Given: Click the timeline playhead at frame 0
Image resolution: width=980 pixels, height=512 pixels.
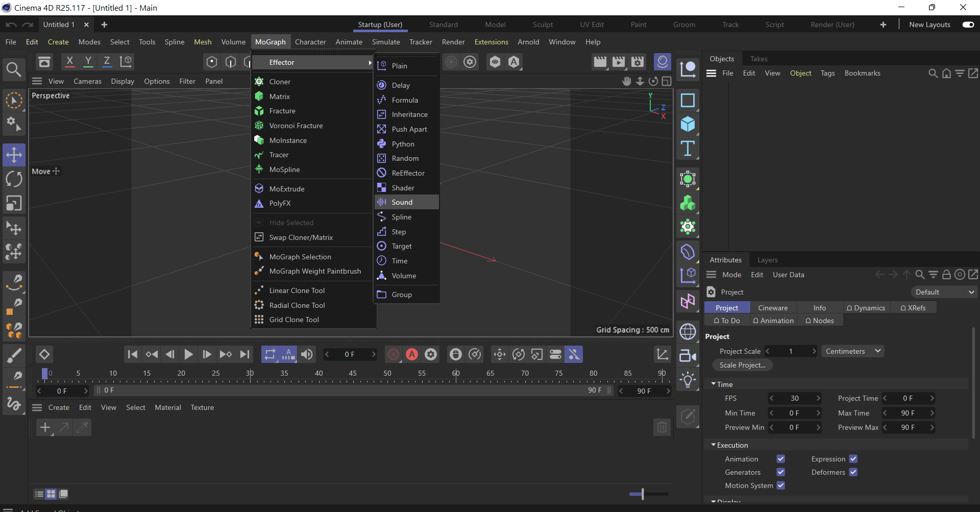Looking at the screenshot, I should pos(45,374).
